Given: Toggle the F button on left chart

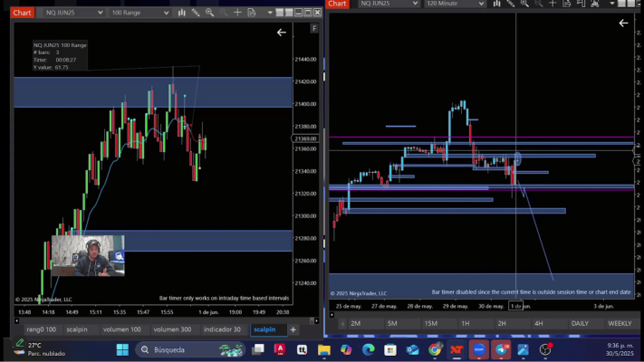Looking at the screenshot, I should 314,28.
